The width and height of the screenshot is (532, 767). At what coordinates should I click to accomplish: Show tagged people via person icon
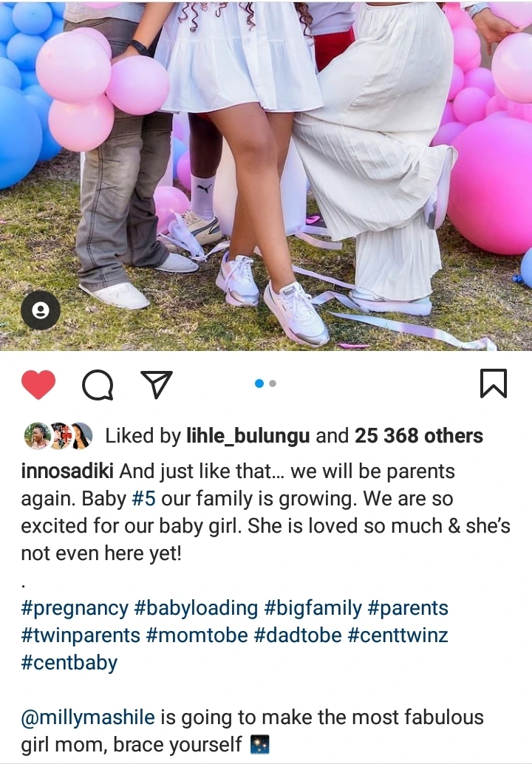tap(41, 310)
